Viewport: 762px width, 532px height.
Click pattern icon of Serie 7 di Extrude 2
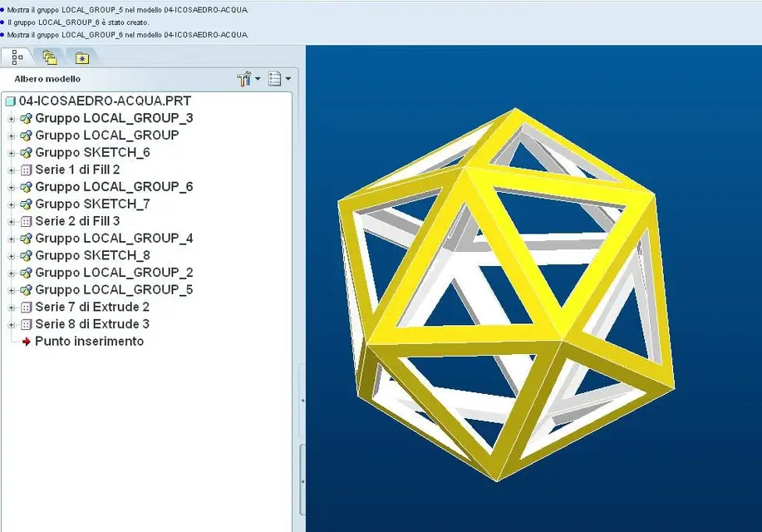click(27, 308)
